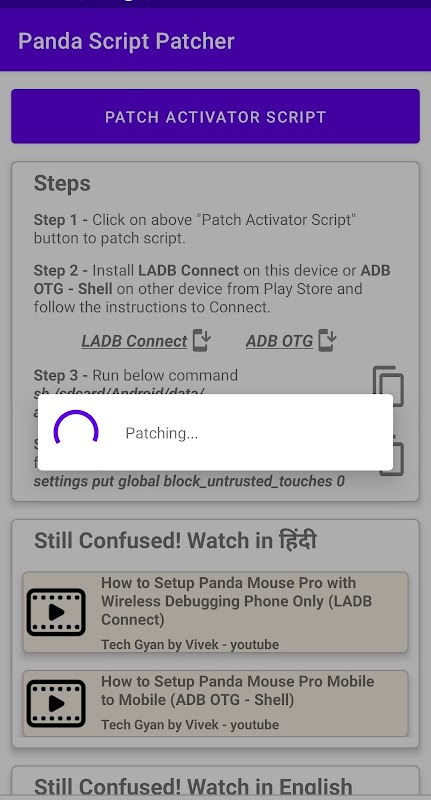
Task: Open Wireless Debugging Phone Only video card
Action: click(x=215, y=612)
